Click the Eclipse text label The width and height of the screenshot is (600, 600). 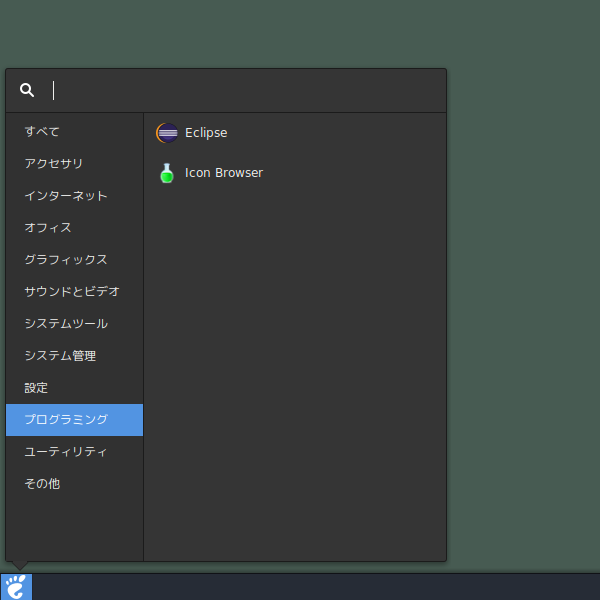(x=206, y=133)
